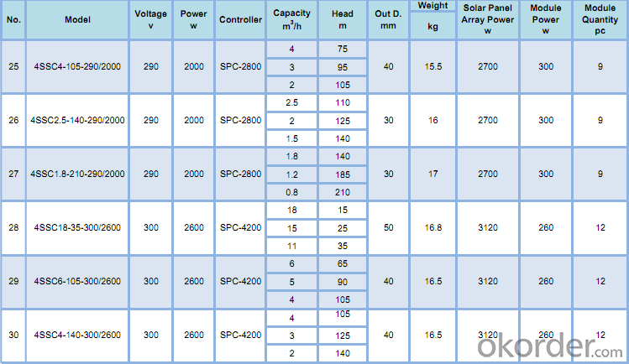629x364 pixels.
Task: Click the Solar Panel Array Power header
Action: (487, 19)
